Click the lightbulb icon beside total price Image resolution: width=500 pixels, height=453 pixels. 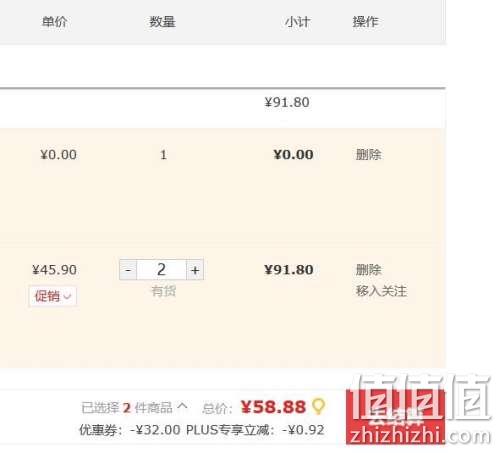pos(318,406)
